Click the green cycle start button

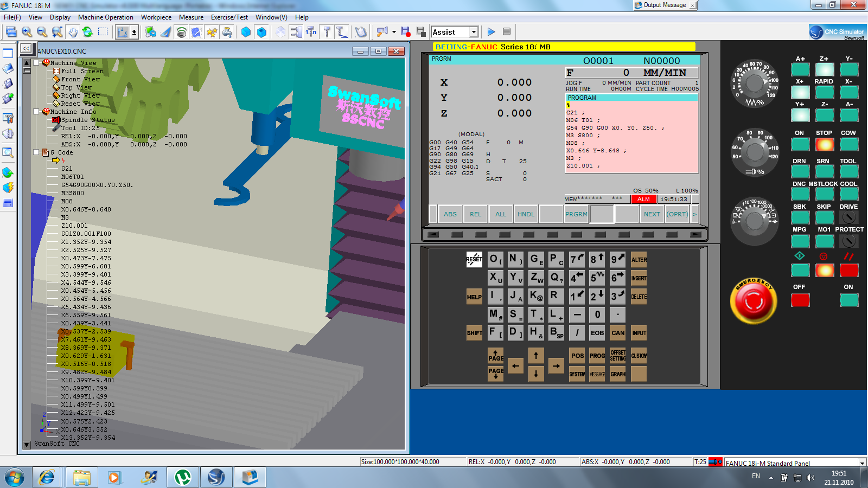[800, 270]
